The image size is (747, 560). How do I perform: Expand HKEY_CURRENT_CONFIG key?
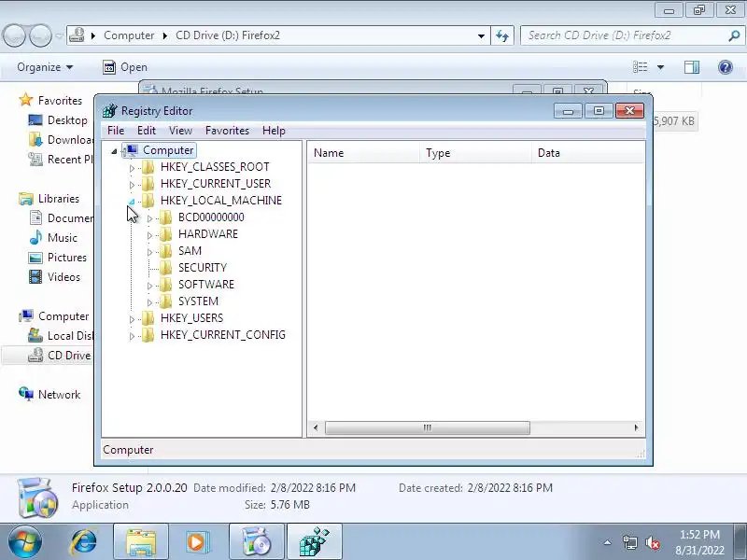point(132,336)
